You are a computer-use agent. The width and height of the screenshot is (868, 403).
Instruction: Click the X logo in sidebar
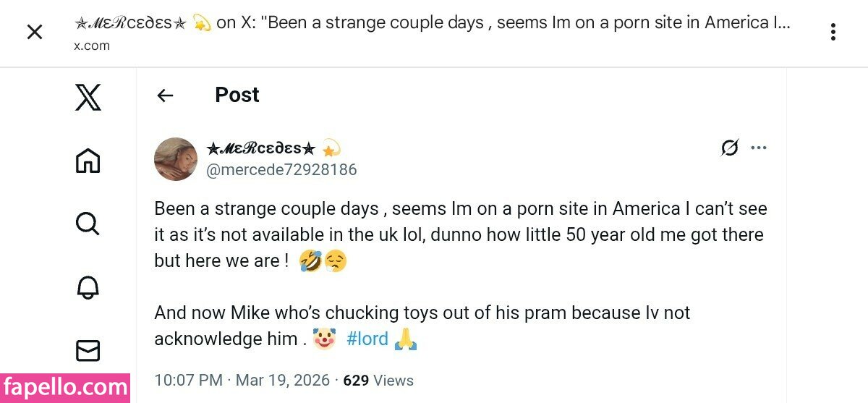[88, 97]
